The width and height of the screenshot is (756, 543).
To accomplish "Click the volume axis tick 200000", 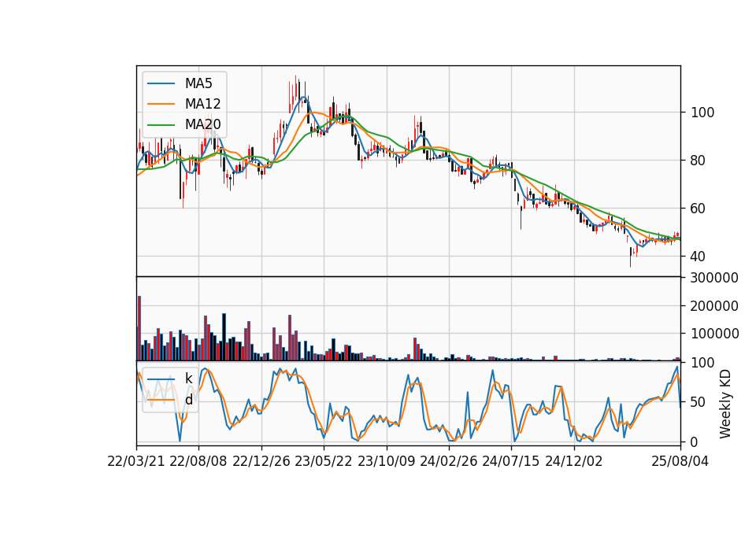I will point(714,306).
